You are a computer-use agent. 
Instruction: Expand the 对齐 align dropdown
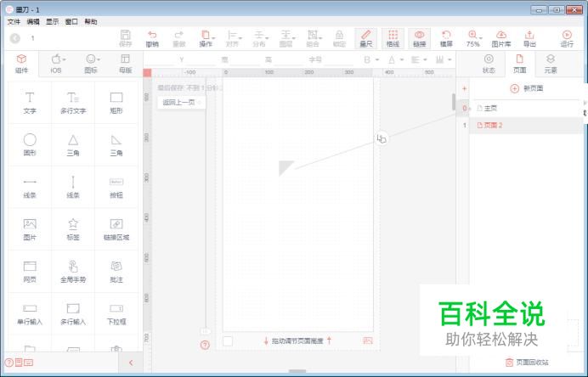tap(233, 38)
